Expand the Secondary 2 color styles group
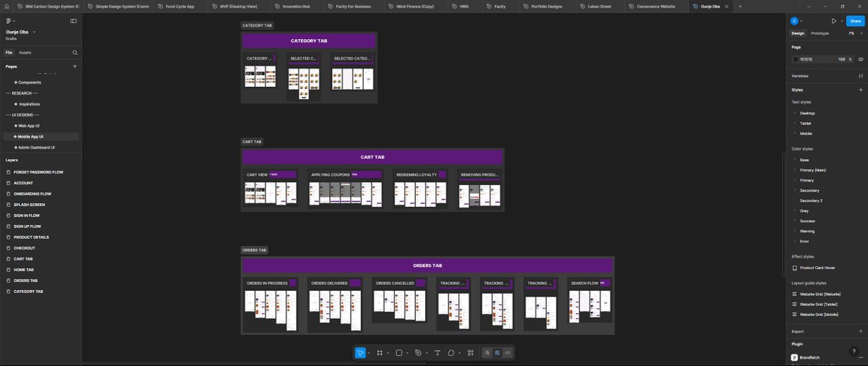 [795, 200]
